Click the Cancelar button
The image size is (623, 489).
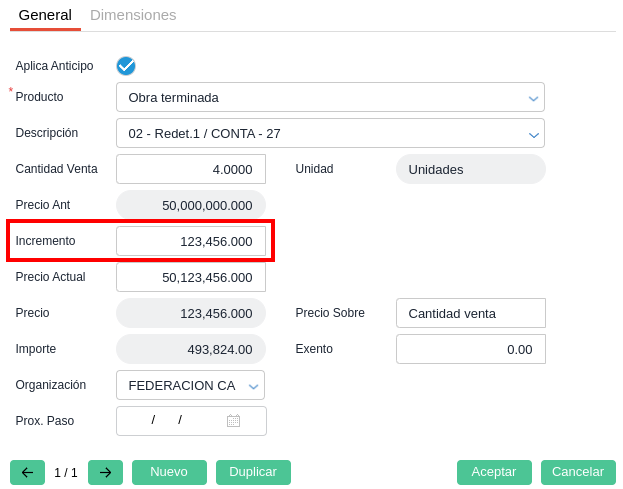[x=578, y=472]
